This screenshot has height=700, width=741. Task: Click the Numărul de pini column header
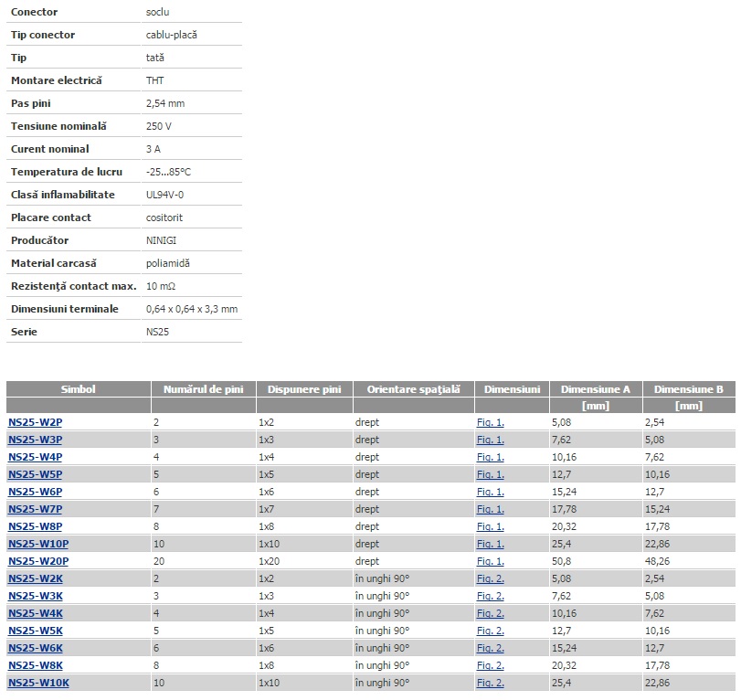tap(203, 389)
